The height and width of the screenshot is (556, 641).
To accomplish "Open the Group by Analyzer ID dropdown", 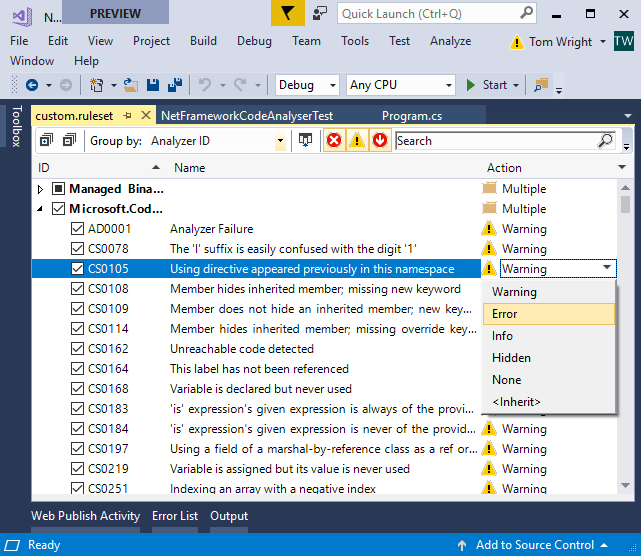I will [280, 141].
